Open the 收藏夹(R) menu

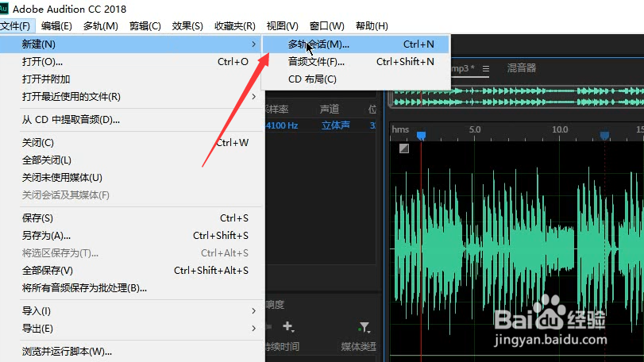(235, 26)
